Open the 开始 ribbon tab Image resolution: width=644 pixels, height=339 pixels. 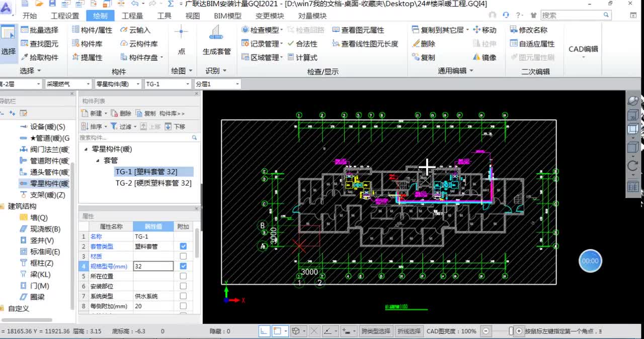pyautogui.click(x=30, y=16)
